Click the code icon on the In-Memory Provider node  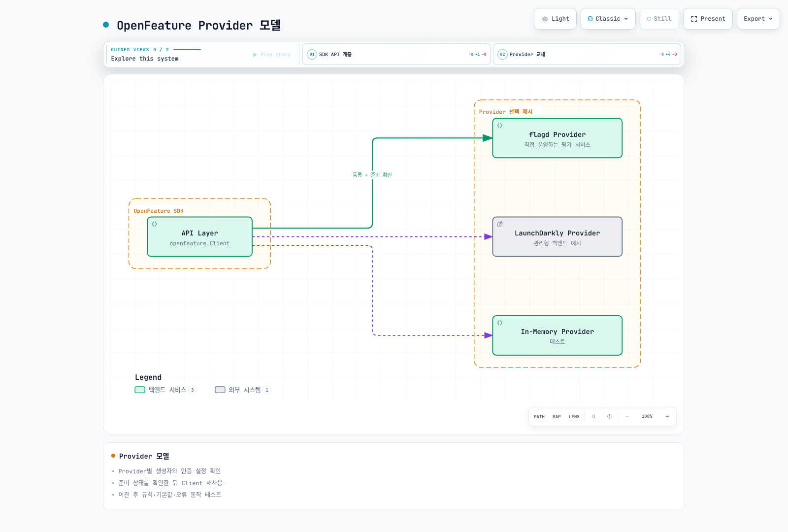pos(500,323)
